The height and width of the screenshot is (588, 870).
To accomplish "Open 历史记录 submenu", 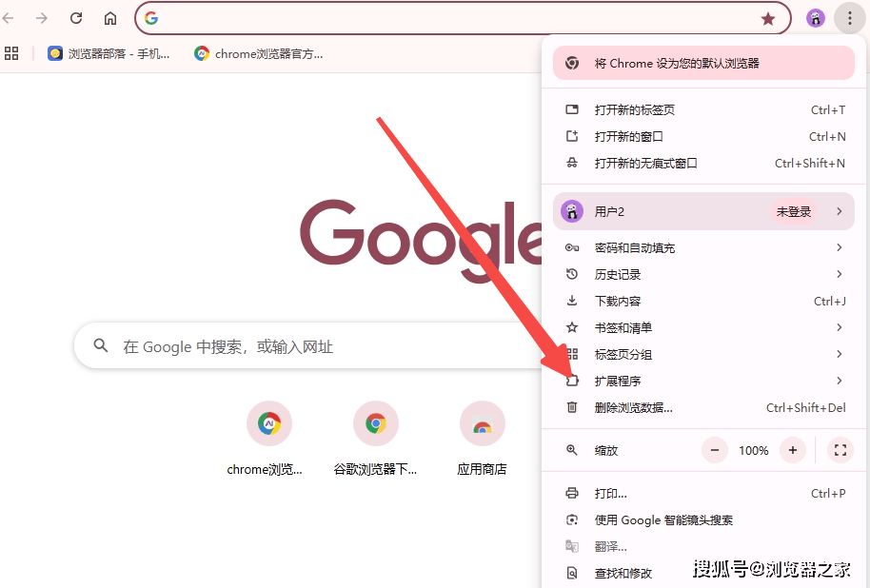I will point(703,275).
